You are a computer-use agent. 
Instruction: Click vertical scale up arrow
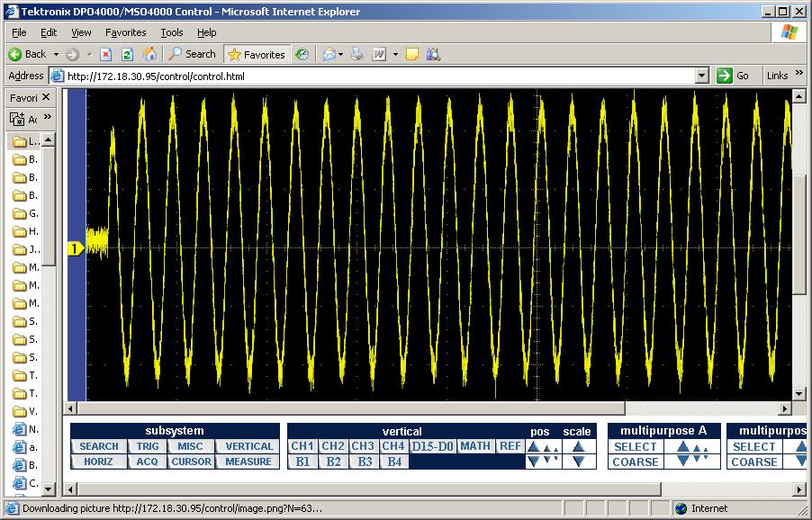[x=578, y=446]
